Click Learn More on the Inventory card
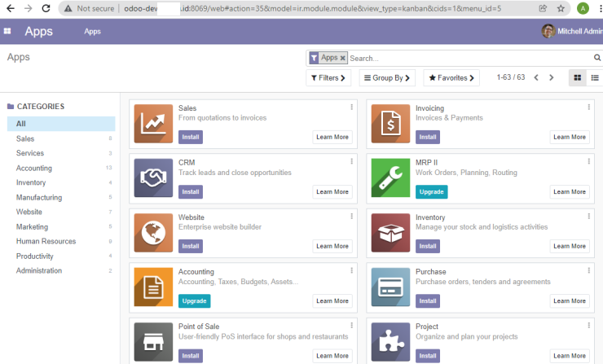 coord(570,247)
